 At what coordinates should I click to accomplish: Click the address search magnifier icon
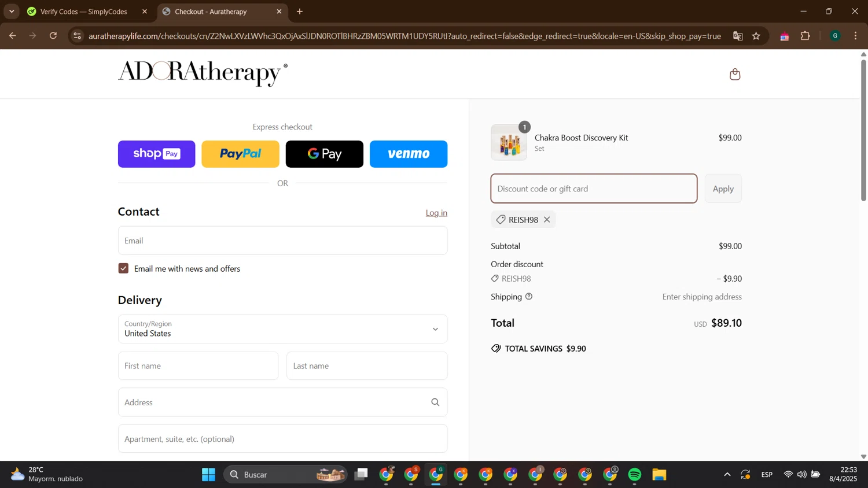(435, 402)
